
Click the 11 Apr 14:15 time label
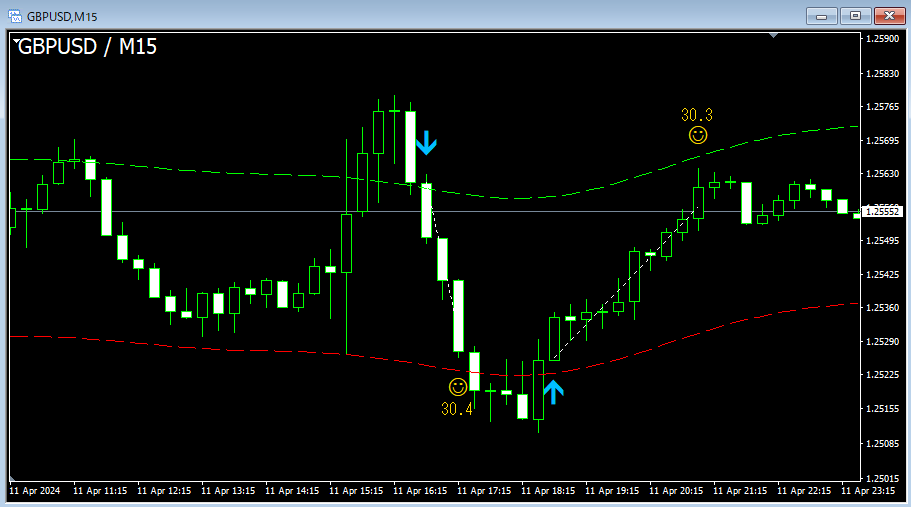pyautogui.click(x=292, y=491)
